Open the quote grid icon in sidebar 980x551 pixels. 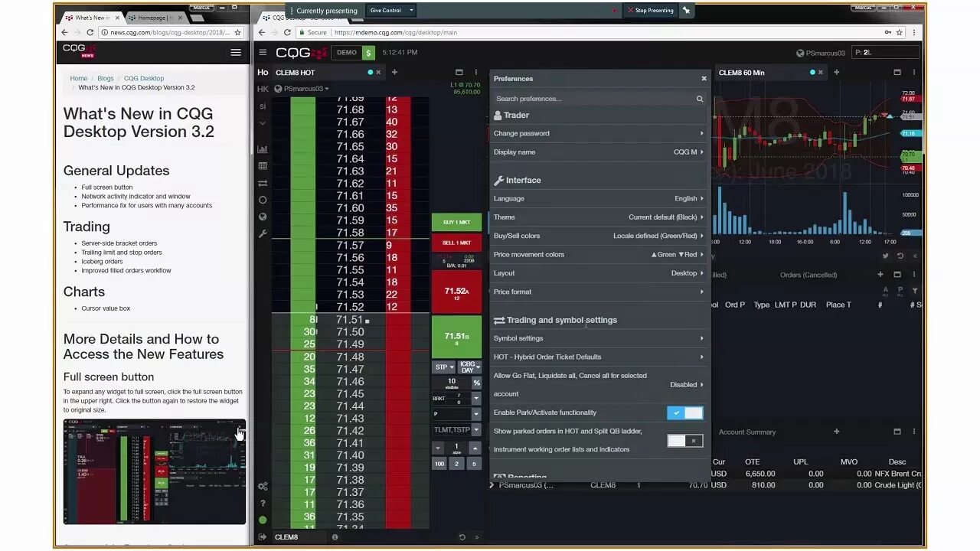click(263, 166)
